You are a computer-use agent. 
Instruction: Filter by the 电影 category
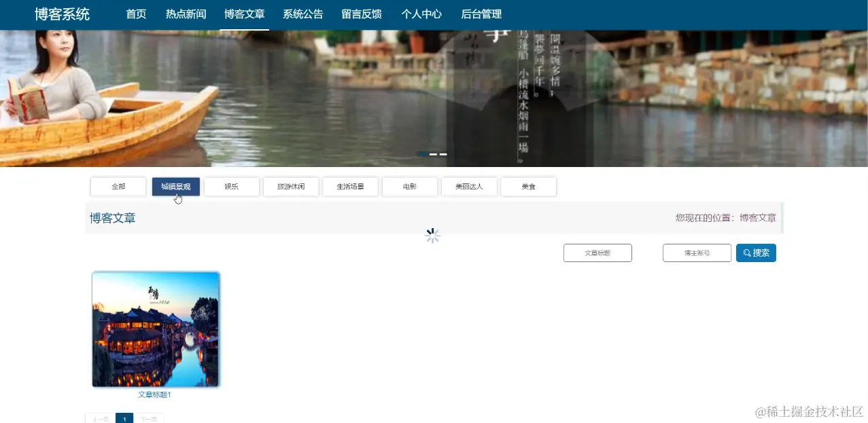pyautogui.click(x=409, y=186)
